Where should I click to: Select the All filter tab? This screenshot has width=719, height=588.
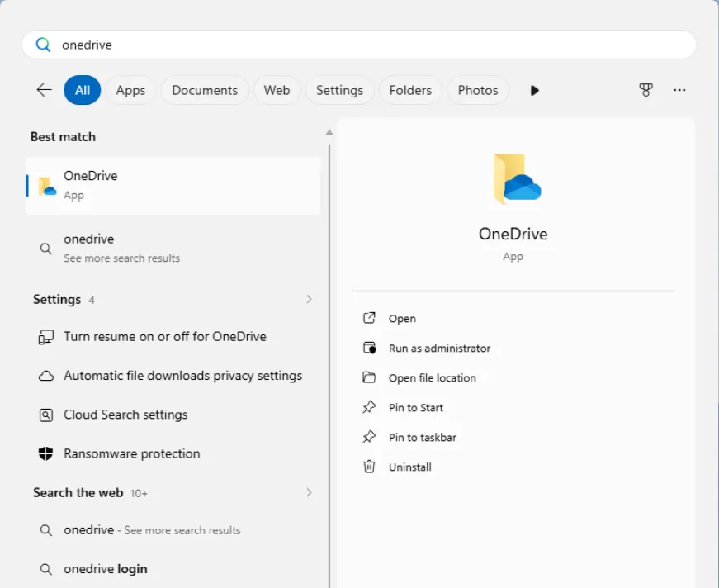tap(82, 90)
